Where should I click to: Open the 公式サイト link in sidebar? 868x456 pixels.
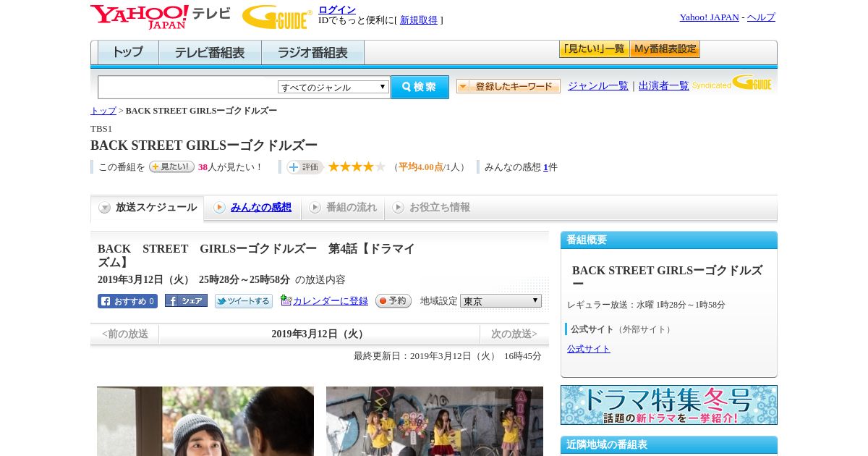(589, 349)
